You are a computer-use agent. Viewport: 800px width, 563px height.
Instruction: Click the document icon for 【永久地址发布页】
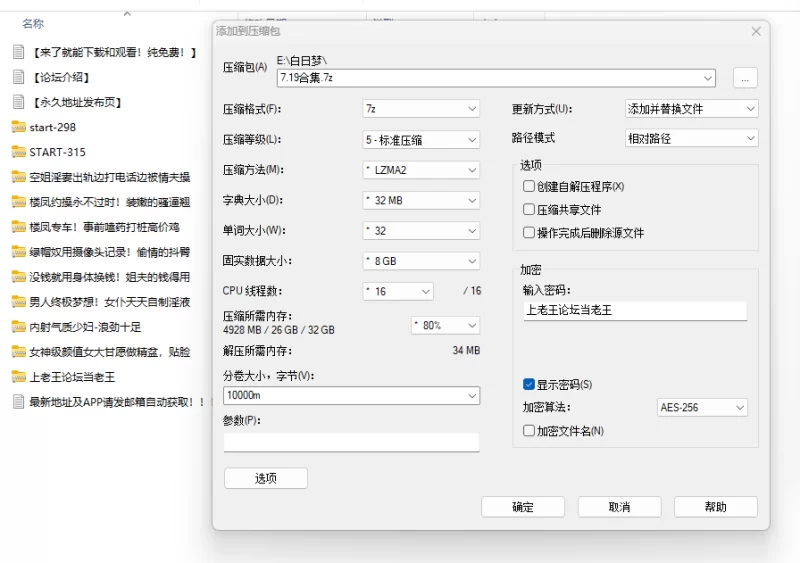18,102
